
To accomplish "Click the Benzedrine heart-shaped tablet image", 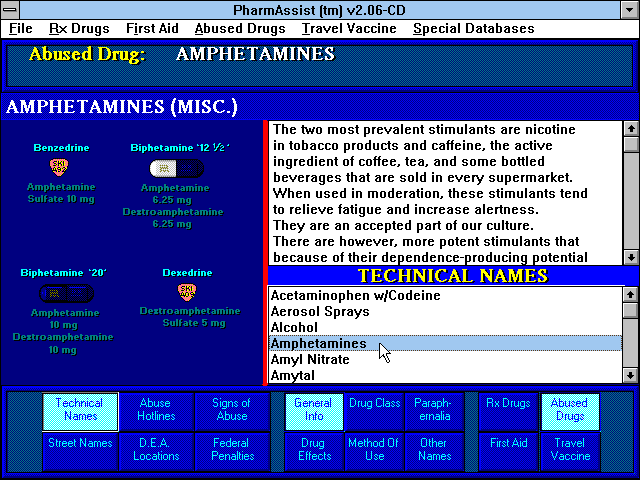I will coord(59,167).
